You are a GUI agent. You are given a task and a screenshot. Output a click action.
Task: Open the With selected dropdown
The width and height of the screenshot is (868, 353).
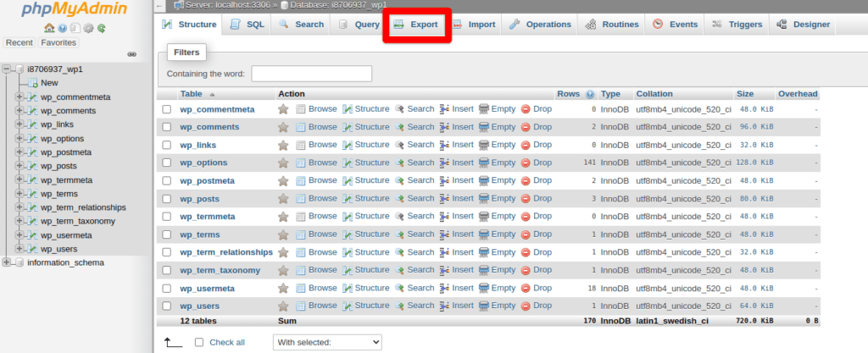pos(326,342)
